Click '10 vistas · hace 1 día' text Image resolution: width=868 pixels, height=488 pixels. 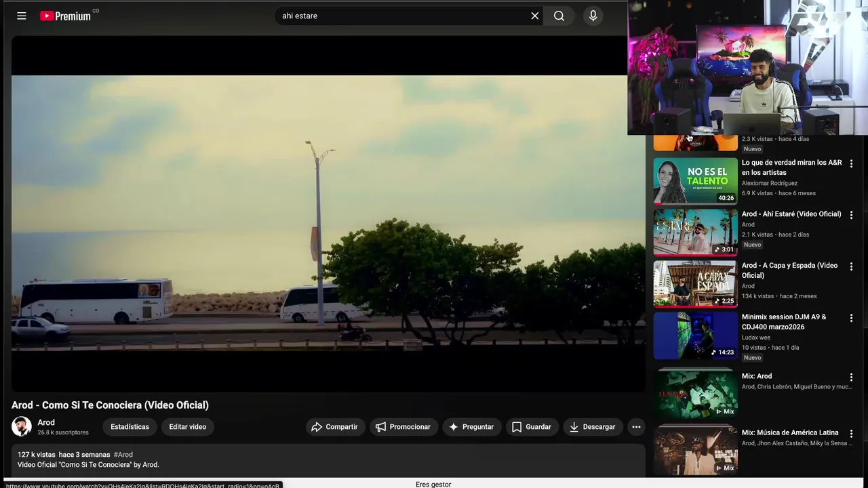point(770,348)
